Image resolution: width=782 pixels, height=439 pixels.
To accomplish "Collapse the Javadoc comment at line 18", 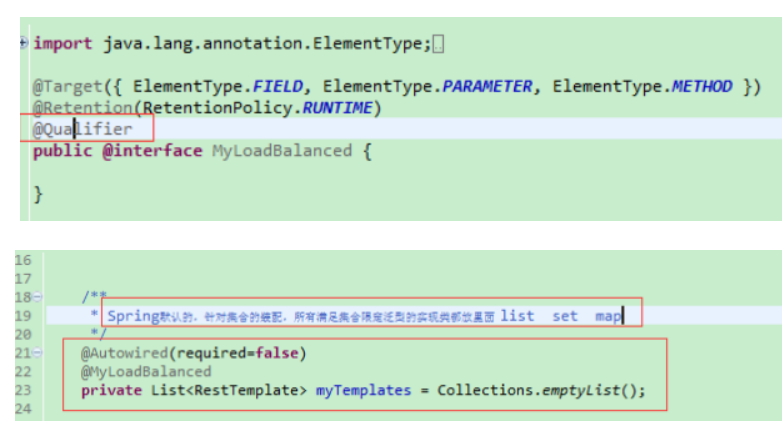I will [38, 298].
